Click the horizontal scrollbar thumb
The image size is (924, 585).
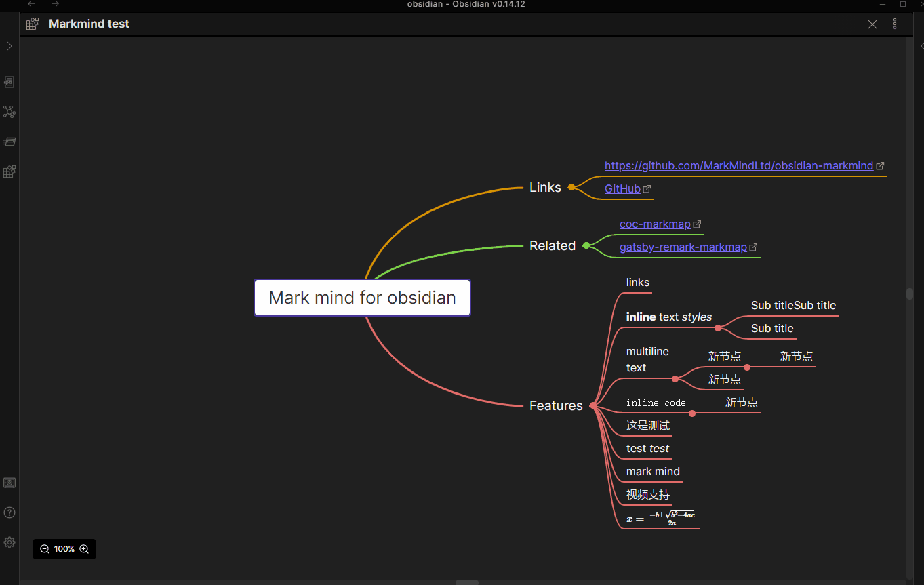[x=467, y=582]
